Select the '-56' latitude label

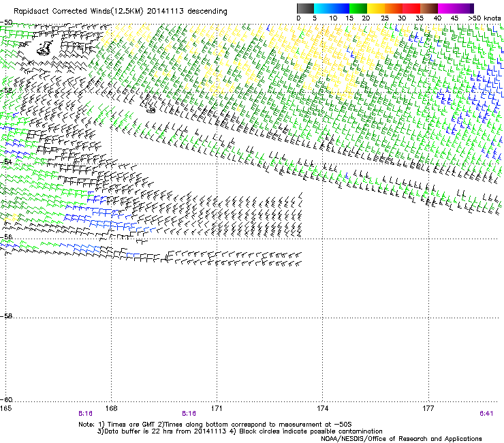coord(6,237)
